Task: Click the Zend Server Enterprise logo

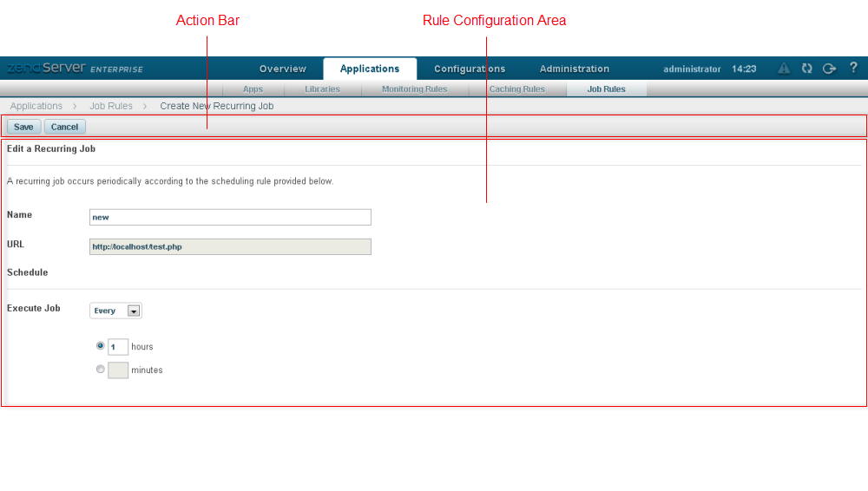Action: pos(75,69)
